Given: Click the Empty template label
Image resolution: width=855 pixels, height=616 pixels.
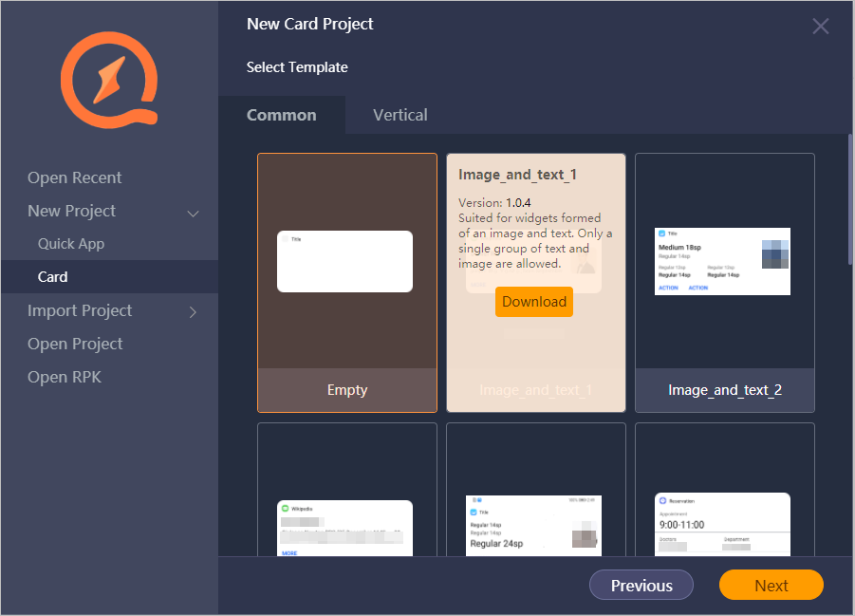Looking at the screenshot, I should [x=347, y=390].
